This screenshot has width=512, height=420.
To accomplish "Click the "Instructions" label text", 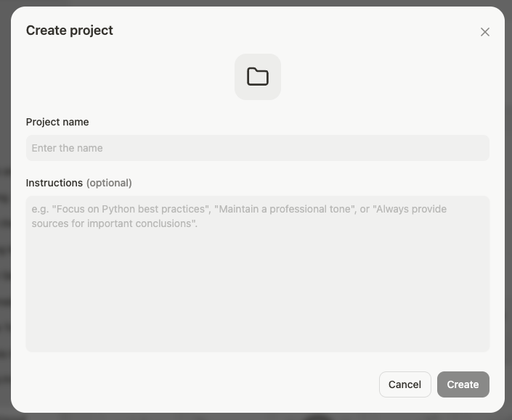I will point(54,183).
